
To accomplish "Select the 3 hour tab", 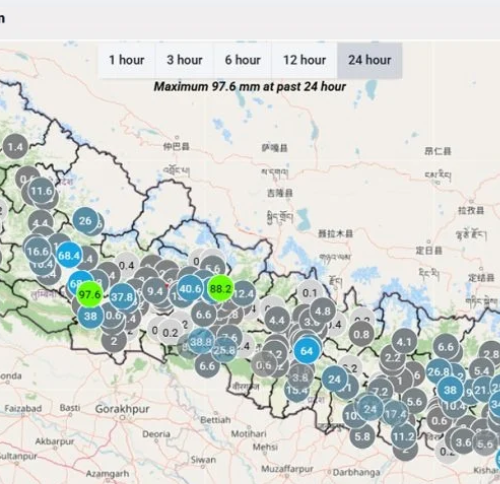I will pos(184,60).
